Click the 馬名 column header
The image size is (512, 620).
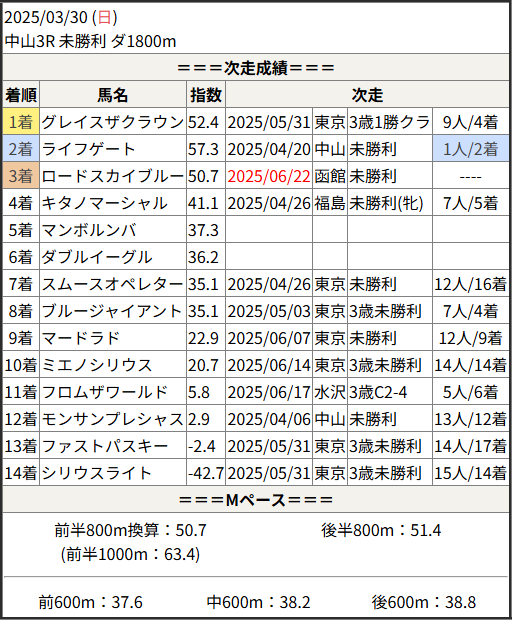113,95
